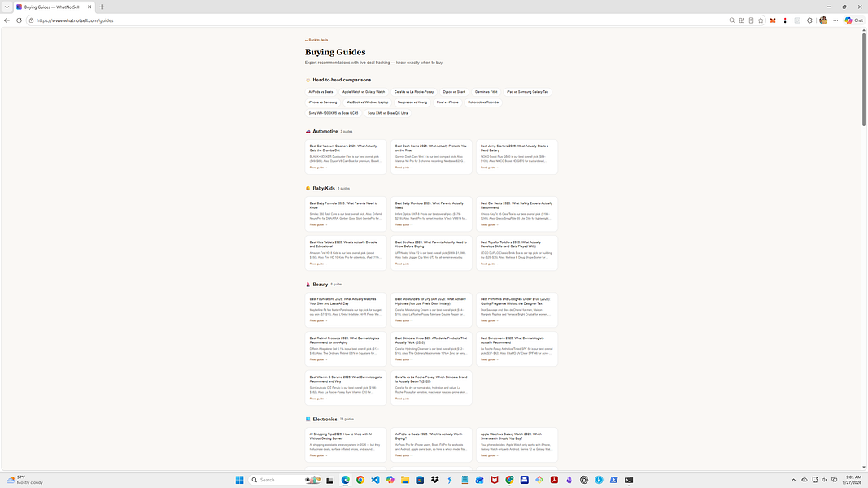Image resolution: width=868 pixels, height=488 pixels.
Task: Select the Nespresso vs Keurig chip
Action: pos(412,102)
